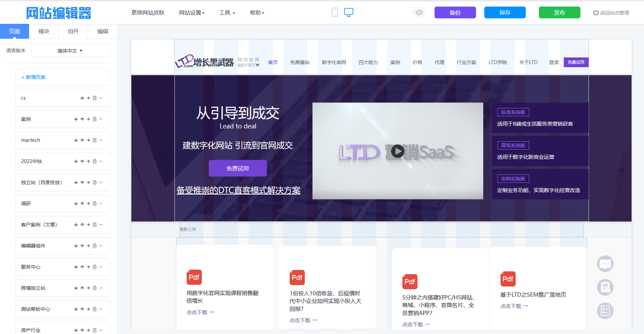Add a page after 调研 with plus icon

[88, 204]
